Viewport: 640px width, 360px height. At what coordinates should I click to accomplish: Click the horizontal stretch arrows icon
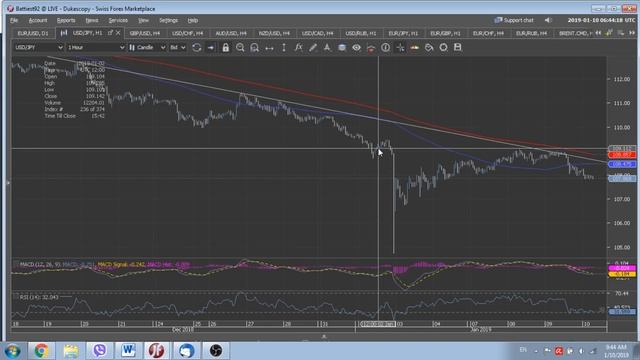[269, 48]
